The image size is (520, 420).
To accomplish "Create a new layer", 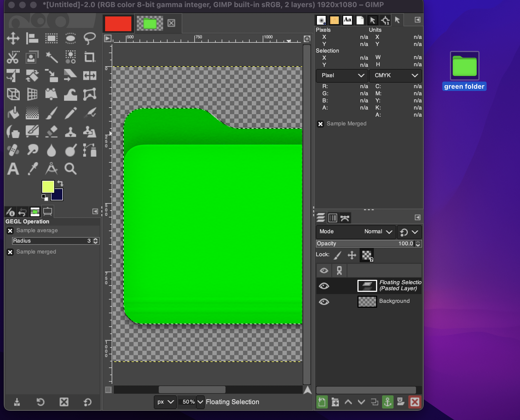I will pyautogui.click(x=322, y=402).
